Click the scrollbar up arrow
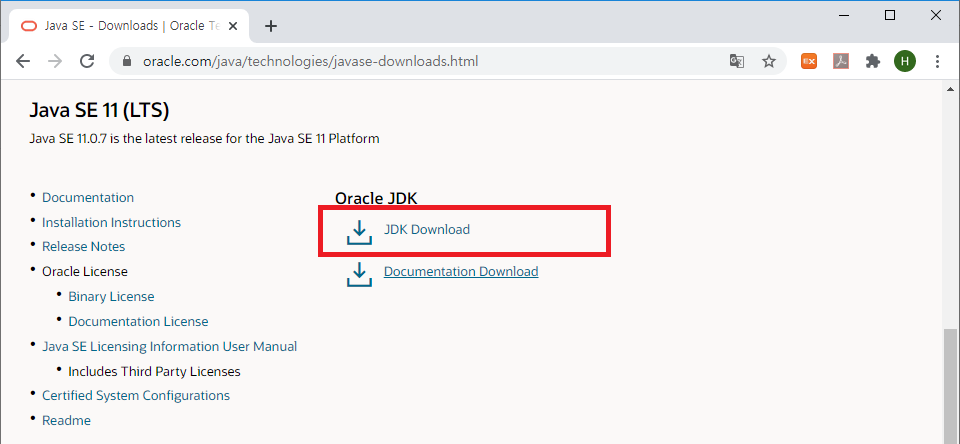This screenshot has width=960, height=444. pyautogui.click(x=950, y=89)
